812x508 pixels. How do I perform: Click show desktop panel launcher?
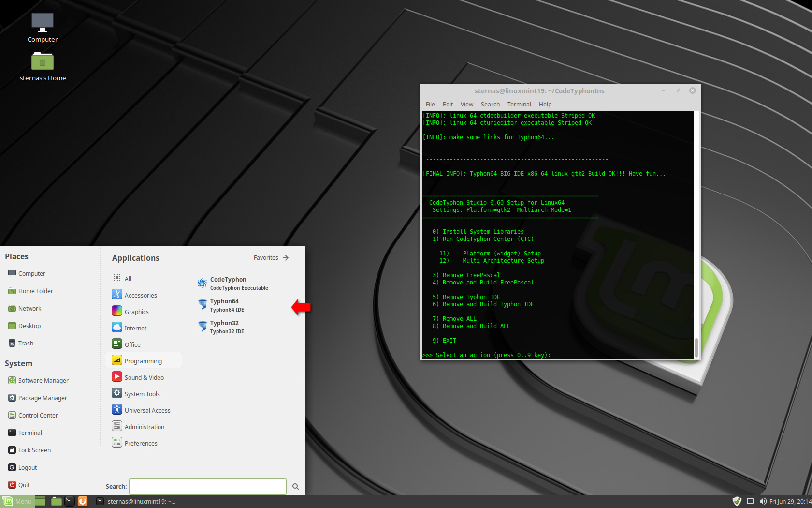pos(40,501)
